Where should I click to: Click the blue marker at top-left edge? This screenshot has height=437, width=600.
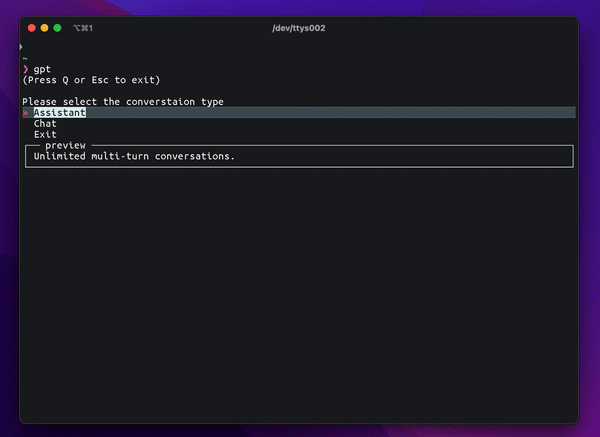pos(21,47)
